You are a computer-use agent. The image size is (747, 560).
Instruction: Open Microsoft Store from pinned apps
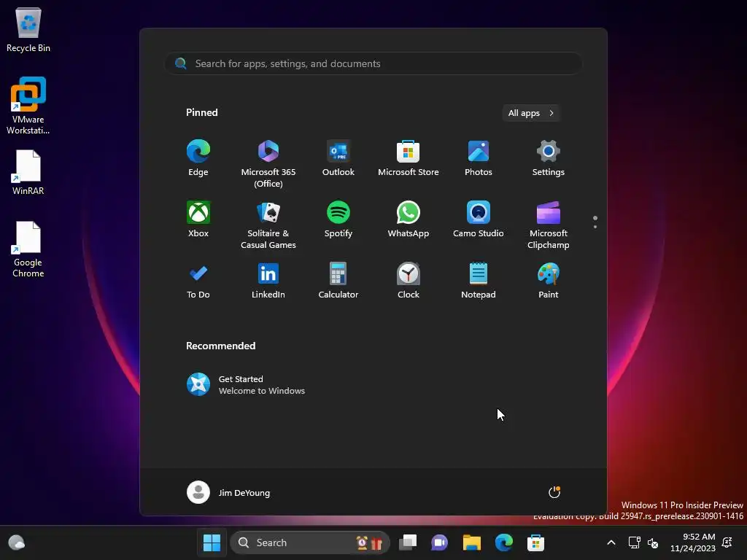click(409, 158)
